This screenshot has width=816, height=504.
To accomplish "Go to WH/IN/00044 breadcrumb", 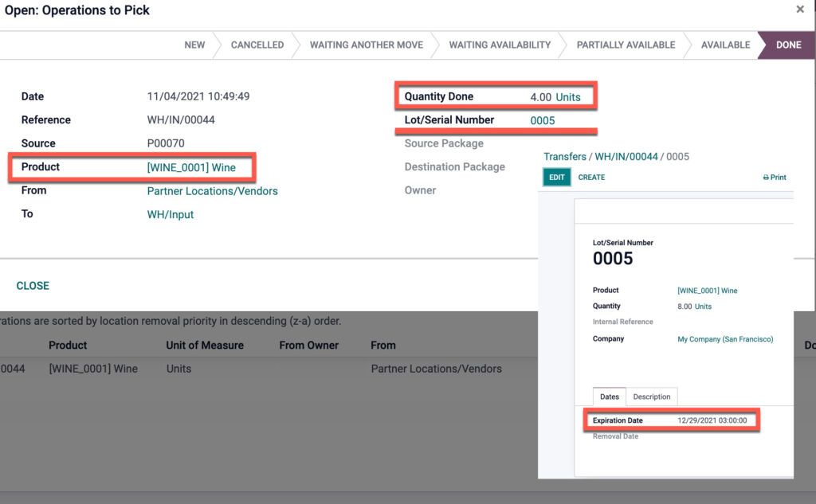I will [x=626, y=157].
